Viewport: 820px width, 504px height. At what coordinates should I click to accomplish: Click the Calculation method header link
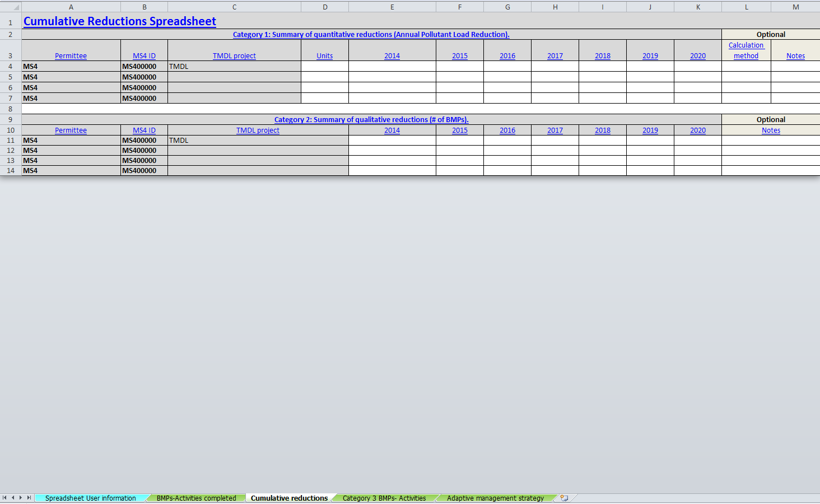click(x=746, y=50)
